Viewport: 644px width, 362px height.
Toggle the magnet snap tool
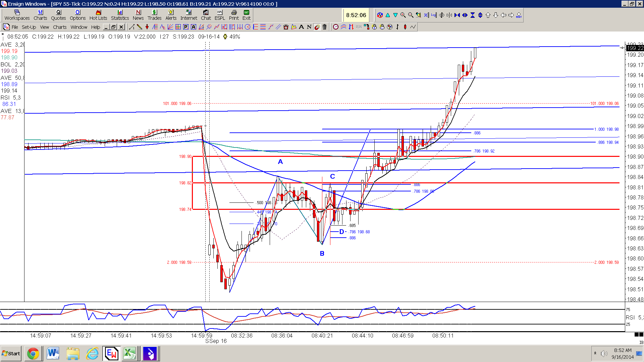[x=317, y=27]
